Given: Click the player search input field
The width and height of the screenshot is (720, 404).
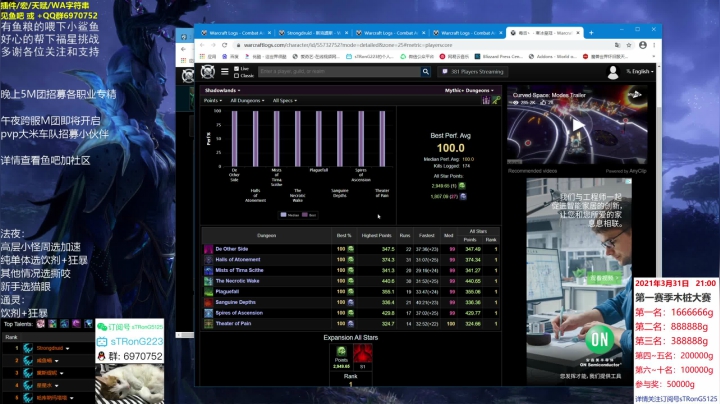Looking at the screenshot, I should tap(339, 72).
